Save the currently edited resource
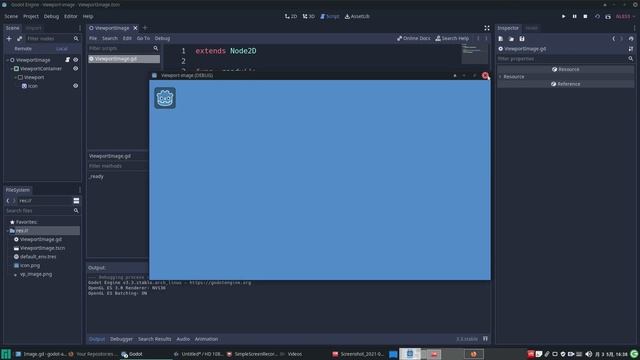Image resolution: width=640 pixels, height=360 pixels. (x=522, y=38)
